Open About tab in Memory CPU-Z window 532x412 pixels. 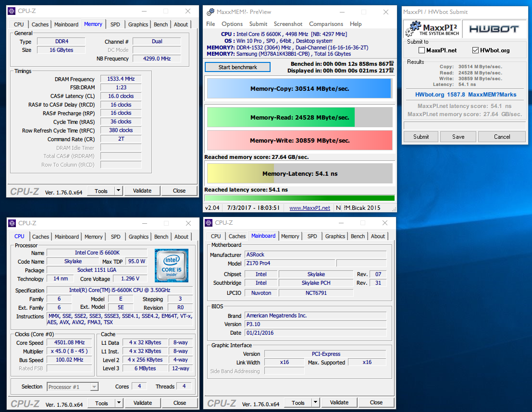pyautogui.click(x=181, y=24)
